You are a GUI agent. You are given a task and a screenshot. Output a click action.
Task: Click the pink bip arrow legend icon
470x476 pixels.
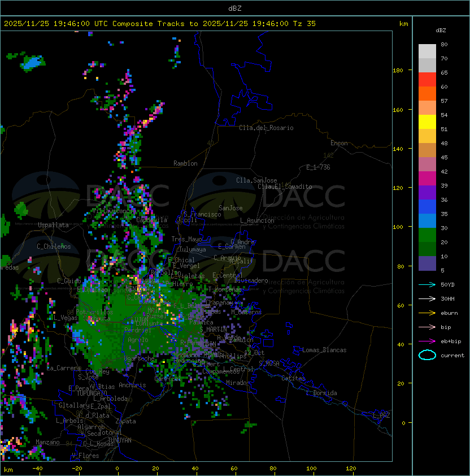tap(427, 327)
